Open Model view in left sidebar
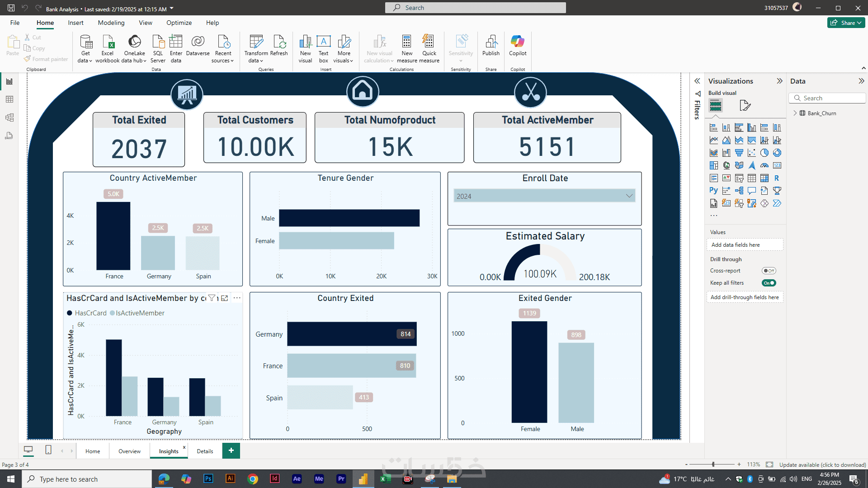Screen dimensions: 868x488 [9, 117]
